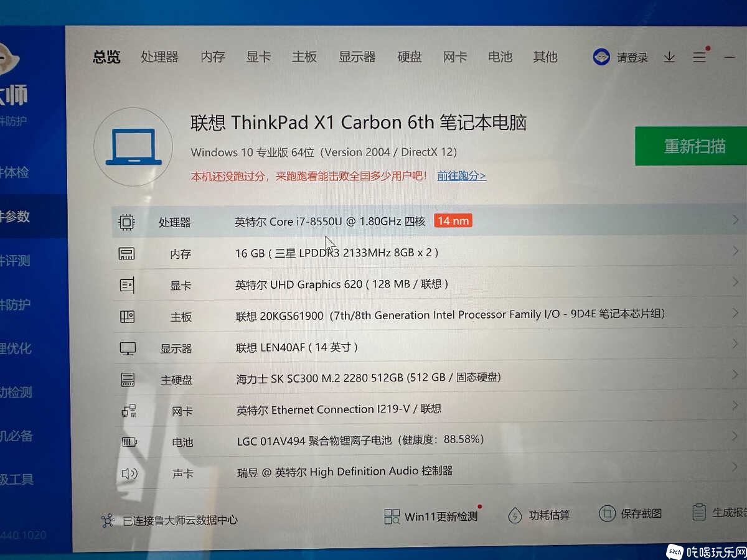Select the UHD Graphics 620 text
The image size is (747, 560).
coord(342,284)
